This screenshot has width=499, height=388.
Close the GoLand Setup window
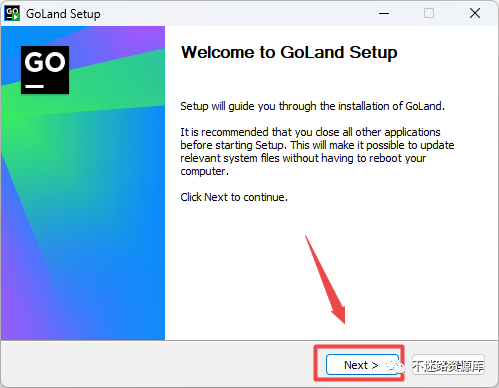475,13
